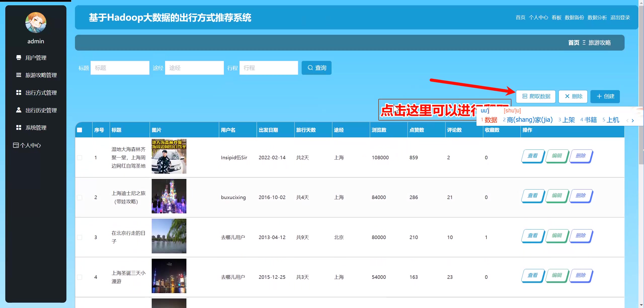The image size is (644, 308).
Task: Open the thumbnail image for row 1
Action: click(x=169, y=156)
